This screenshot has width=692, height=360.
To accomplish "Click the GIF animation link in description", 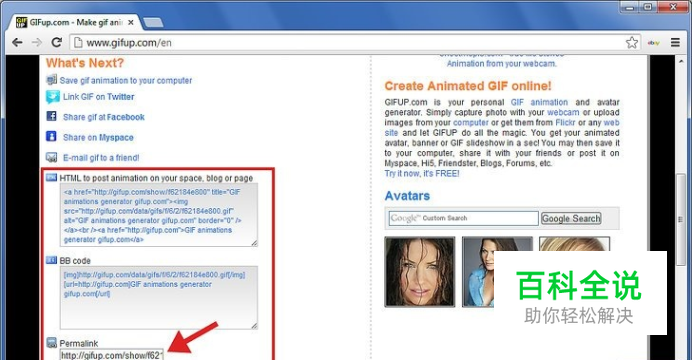I will pos(539,102).
